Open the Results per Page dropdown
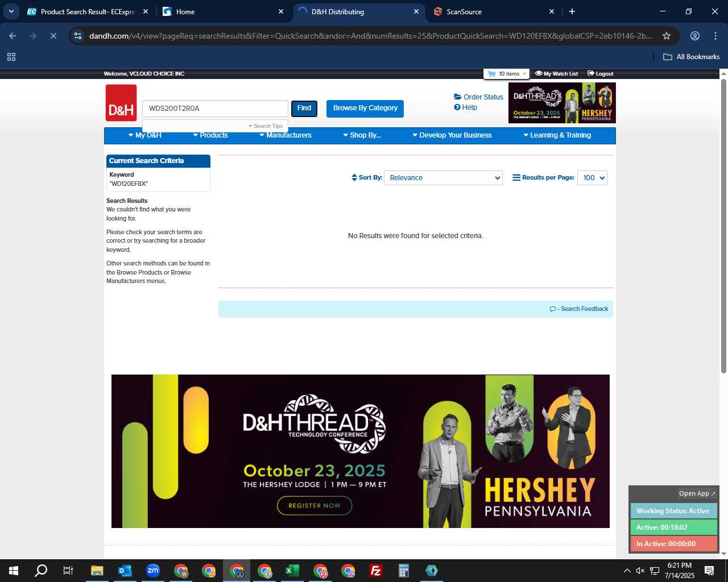The image size is (728, 582). click(592, 178)
